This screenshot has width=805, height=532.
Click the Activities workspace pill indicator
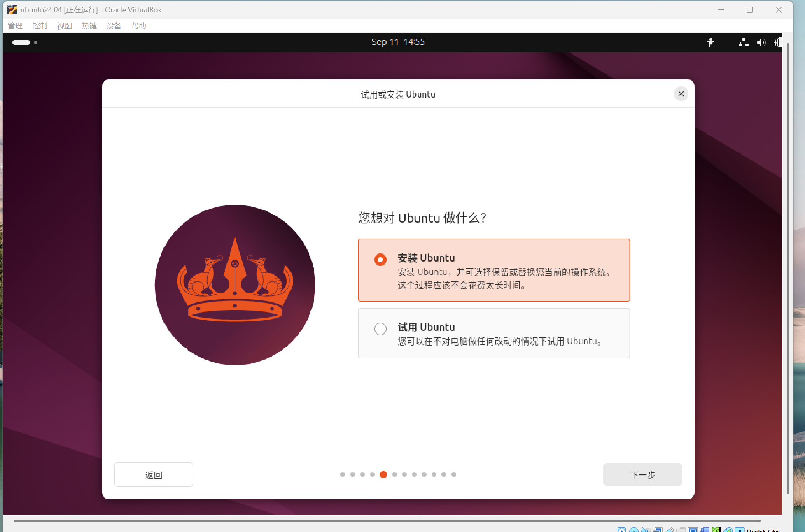tap(21, 42)
